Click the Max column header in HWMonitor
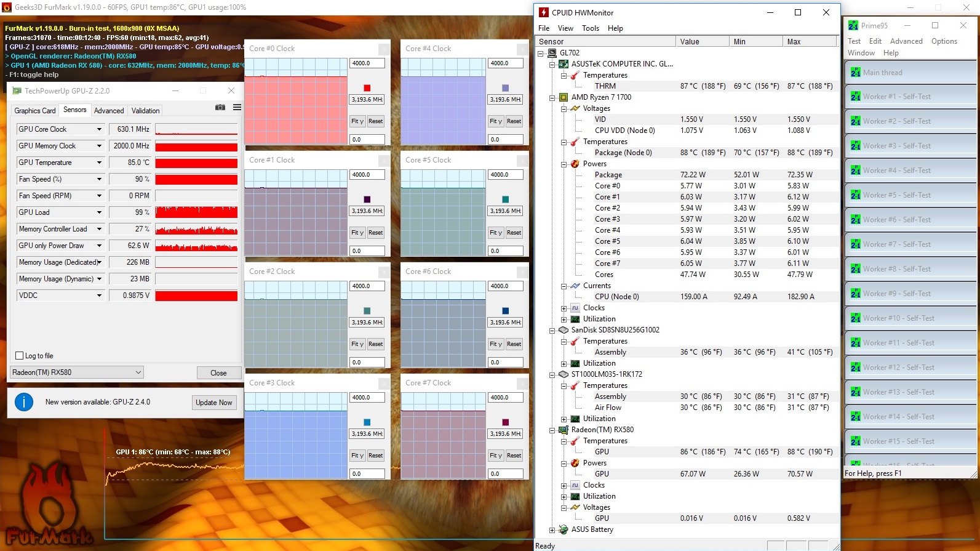The width and height of the screenshot is (980, 551). tap(810, 41)
